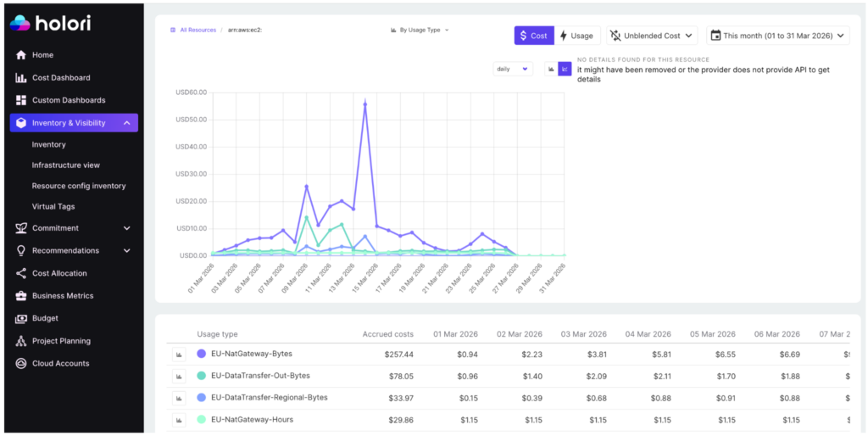The height and width of the screenshot is (436, 868).
Task: Click the All Resources breadcrumb link
Action: (198, 30)
